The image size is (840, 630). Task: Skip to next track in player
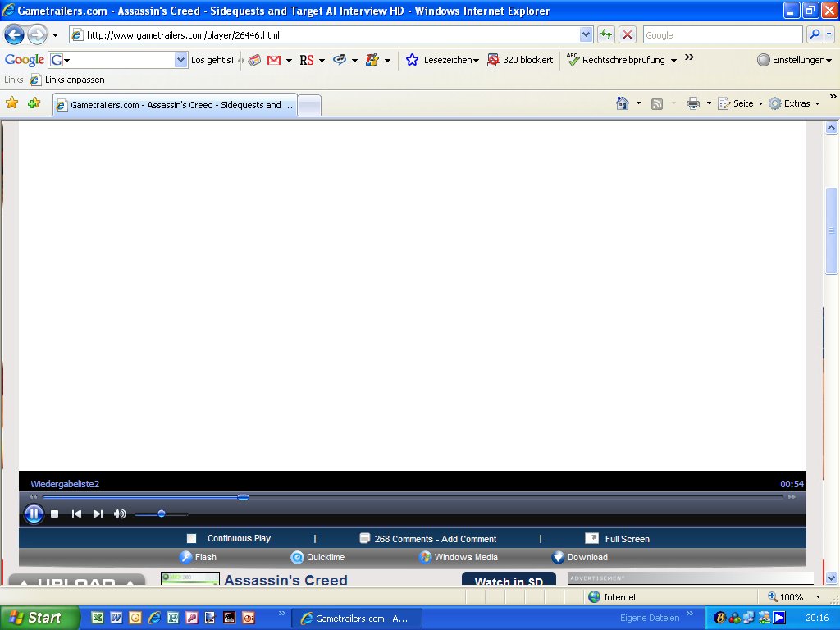[98, 514]
